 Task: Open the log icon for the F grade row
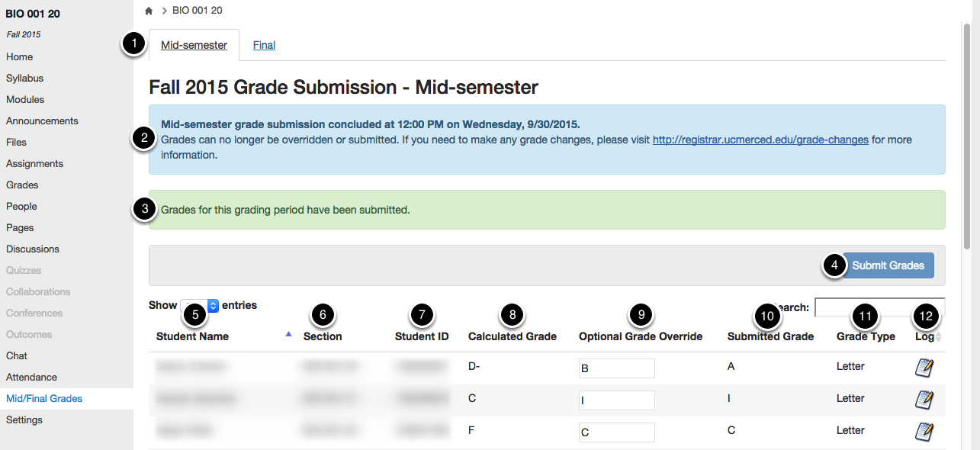click(x=924, y=432)
